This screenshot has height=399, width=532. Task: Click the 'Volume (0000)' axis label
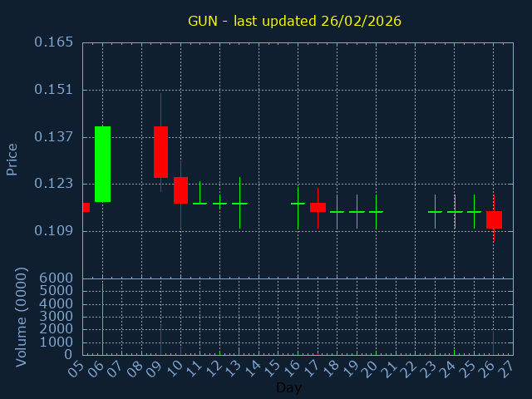click(22, 317)
